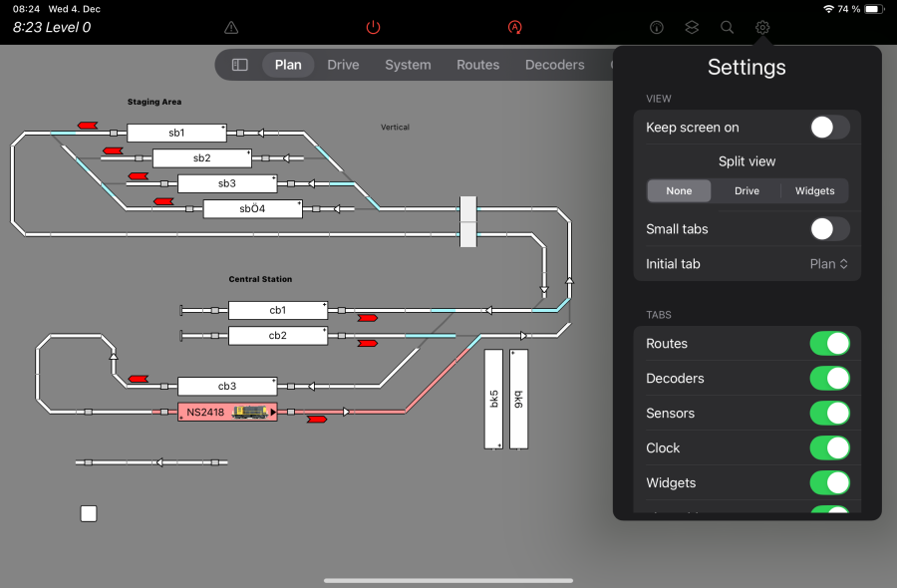Turn off the Sensors tab switch

[x=828, y=414]
